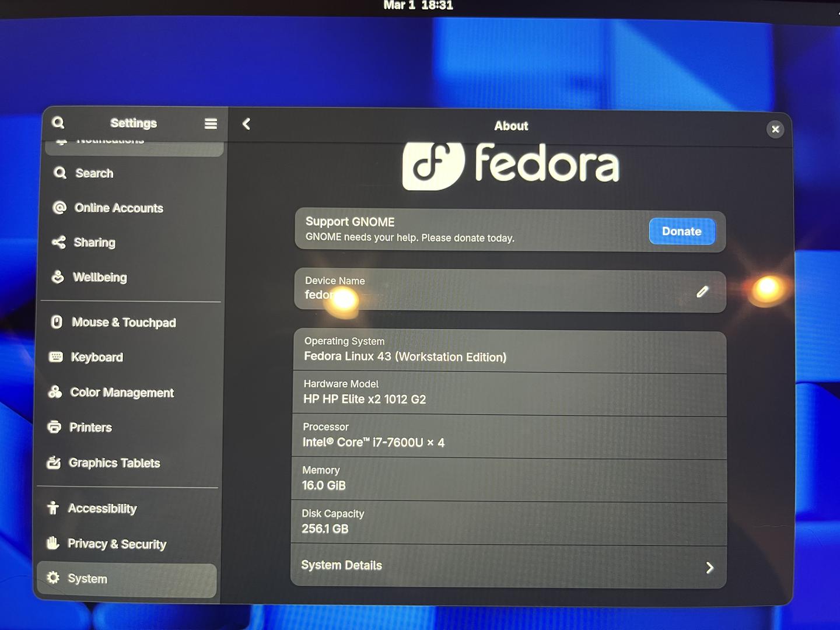Expand the System Details row chevron
The image size is (840, 630).
click(709, 568)
